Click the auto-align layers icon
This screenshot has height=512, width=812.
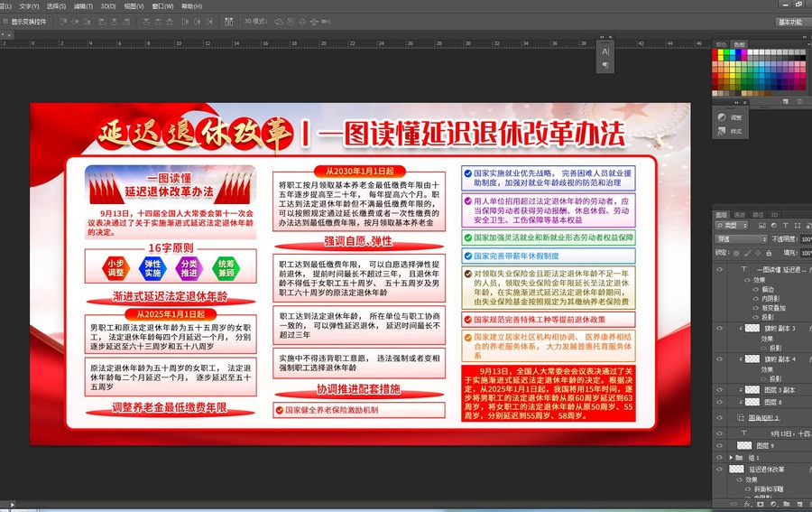[x=228, y=22]
